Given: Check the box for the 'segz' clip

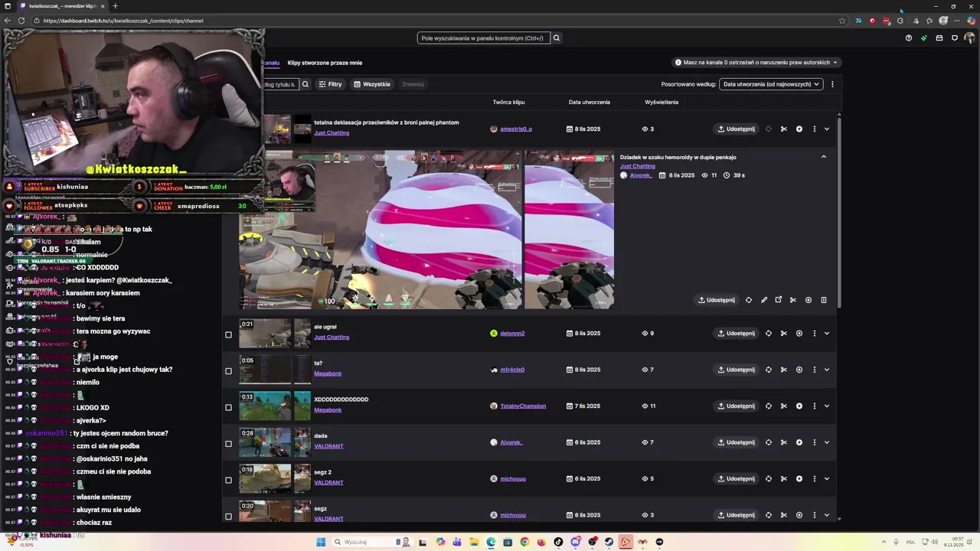Looking at the screenshot, I should (x=228, y=517).
